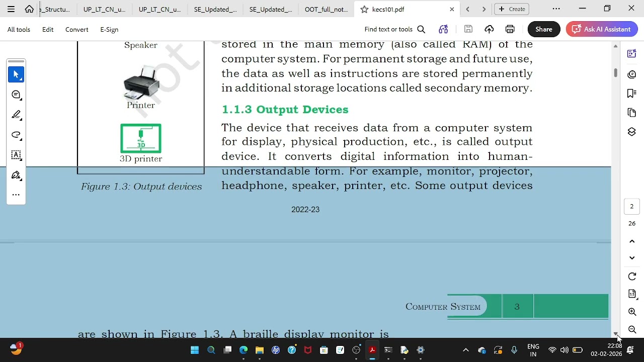Click the scrollbar down arrow
Image resolution: width=644 pixels, height=362 pixels.
pos(615,334)
